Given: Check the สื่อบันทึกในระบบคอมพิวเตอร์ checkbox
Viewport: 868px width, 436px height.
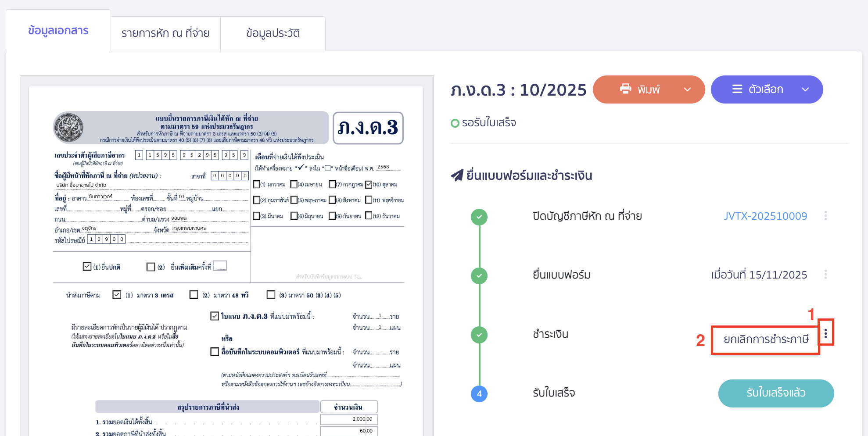Looking at the screenshot, I should [215, 352].
